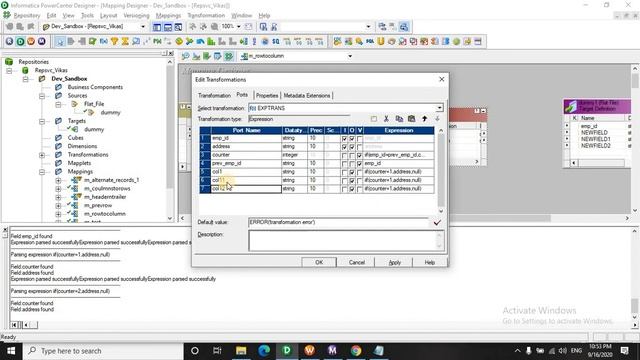Toggle input checkbox for address port

(344, 147)
